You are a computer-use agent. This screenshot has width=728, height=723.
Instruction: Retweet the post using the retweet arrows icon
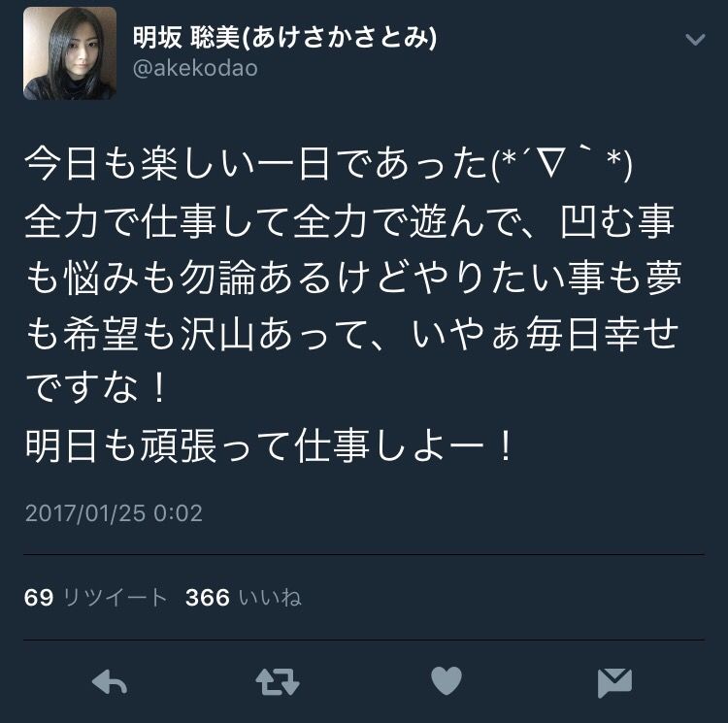(278, 682)
